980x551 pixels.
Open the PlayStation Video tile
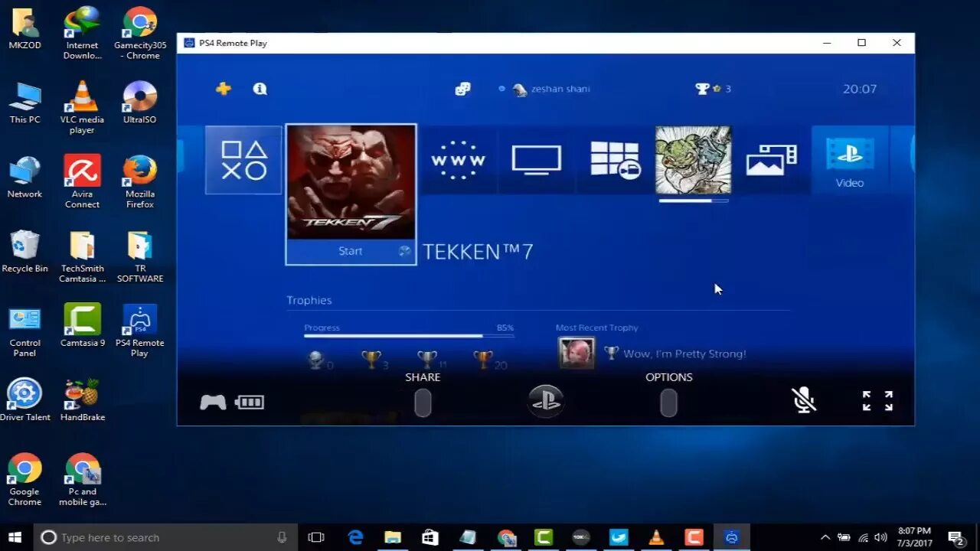(850, 160)
